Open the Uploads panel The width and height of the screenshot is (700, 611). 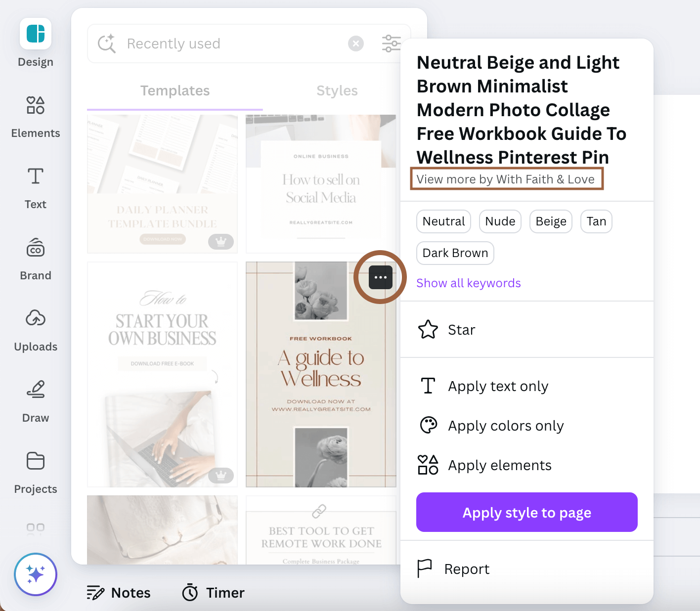point(35,328)
